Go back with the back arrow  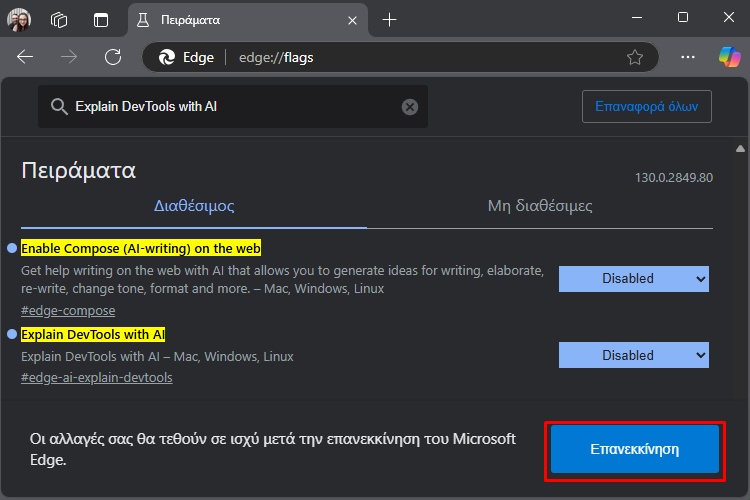click(x=25, y=57)
